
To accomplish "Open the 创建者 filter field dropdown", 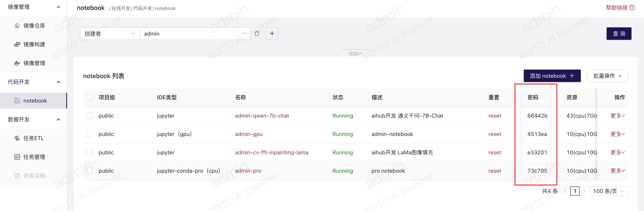I will (x=110, y=34).
